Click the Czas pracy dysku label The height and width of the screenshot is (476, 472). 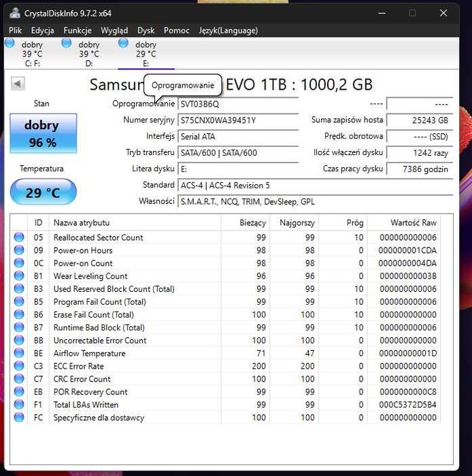click(x=353, y=169)
